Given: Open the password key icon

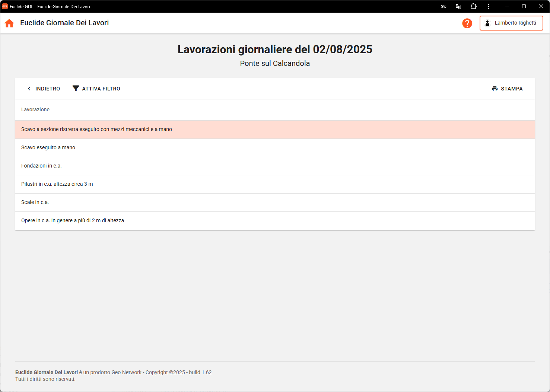Looking at the screenshot, I should click(444, 6).
